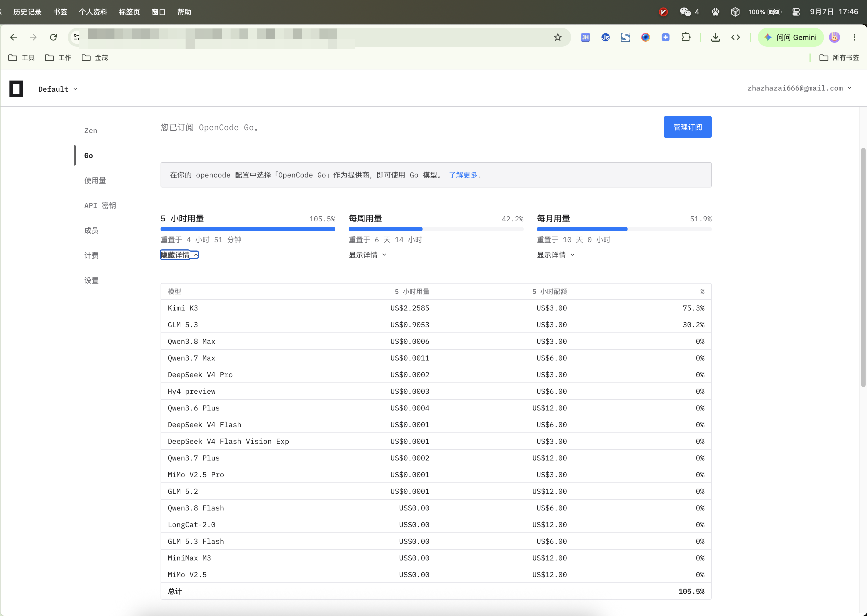Viewport: 867px width, 616px height.
Task: Expand the Default workspace dropdown
Action: [58, 89]
